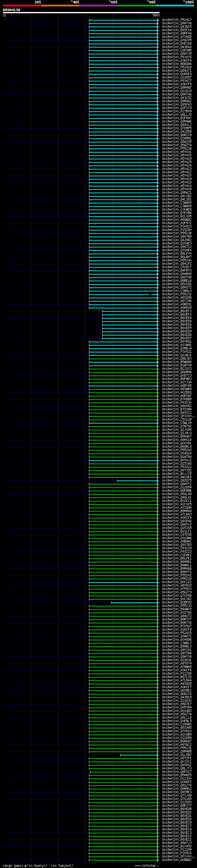Viewport: 197px width, 868px height.
Task: Click the UniRef100_D0EYG8 hit label
Action: [x=177, y=43]
